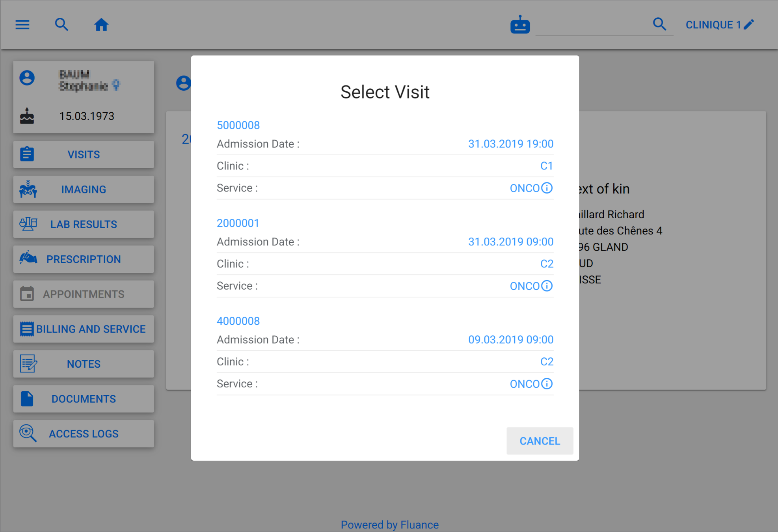This screenshot has width=778, height=532.
Task: Open the hamburger menu icon
Action: 22,25
